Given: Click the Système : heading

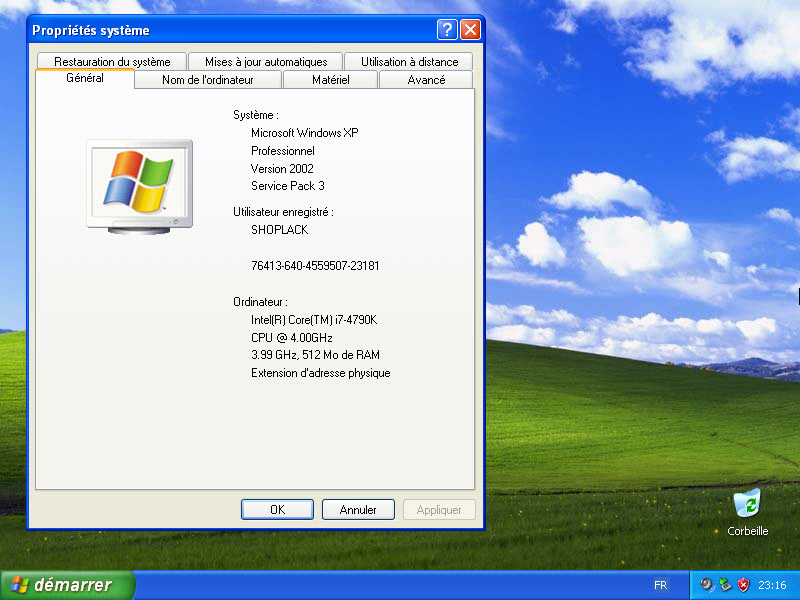Looking at the screenshot, I should [x=256, y=115].
